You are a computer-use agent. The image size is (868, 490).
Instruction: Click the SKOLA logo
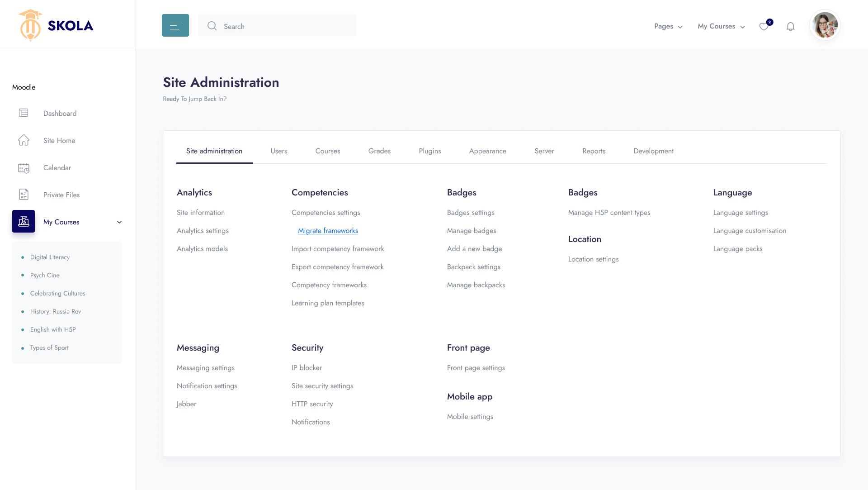[x=56, y=25]
